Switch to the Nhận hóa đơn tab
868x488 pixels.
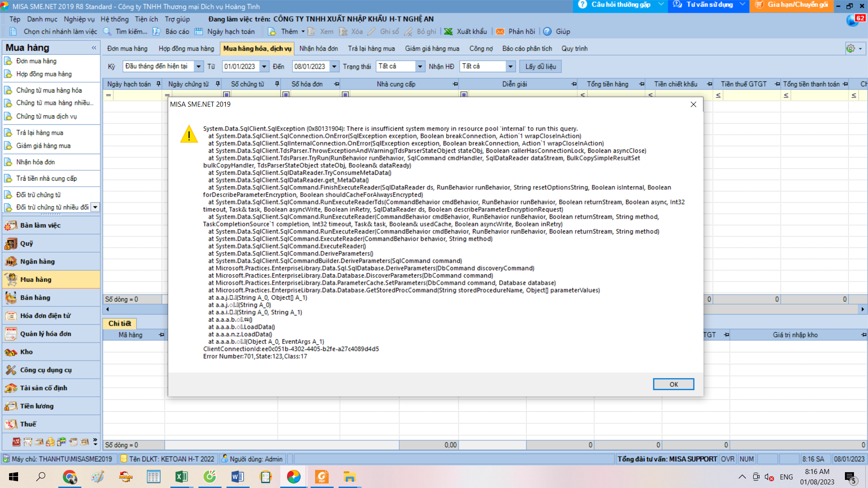pyautogui.click(x=318, y=49)
